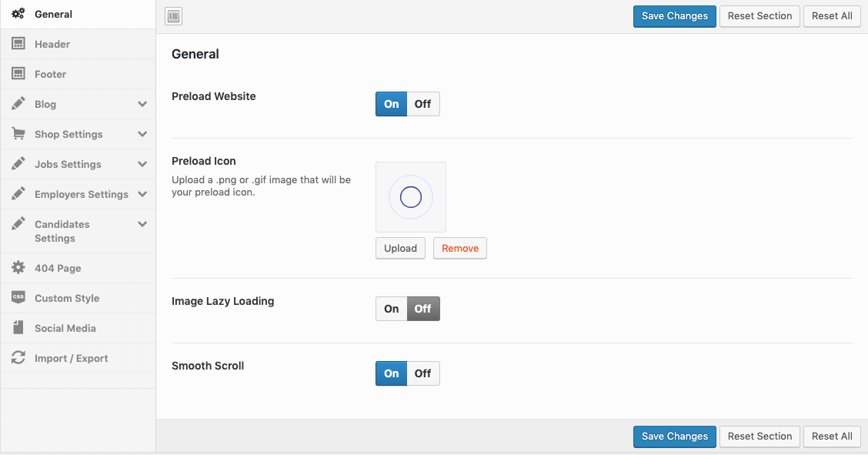868x455 pixels.
Task: Expand the Jobs Settings chevron
Action: [x=142, y=164]
